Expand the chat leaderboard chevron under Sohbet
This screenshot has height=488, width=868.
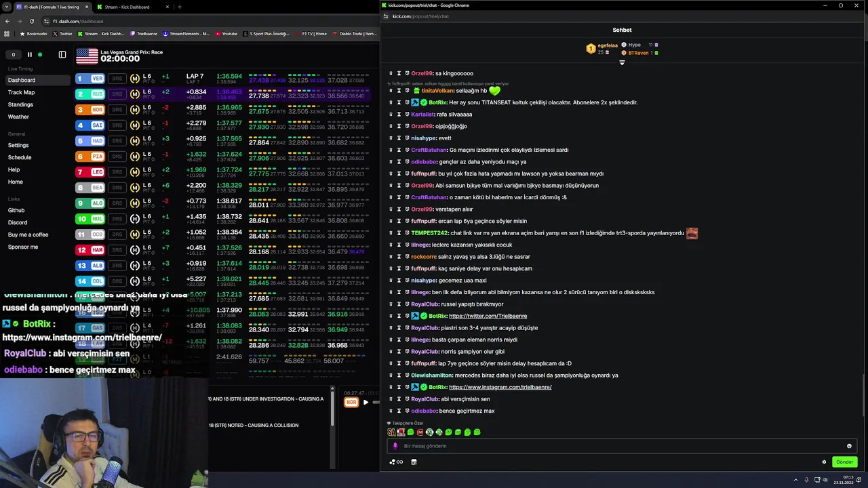point(622,62)
